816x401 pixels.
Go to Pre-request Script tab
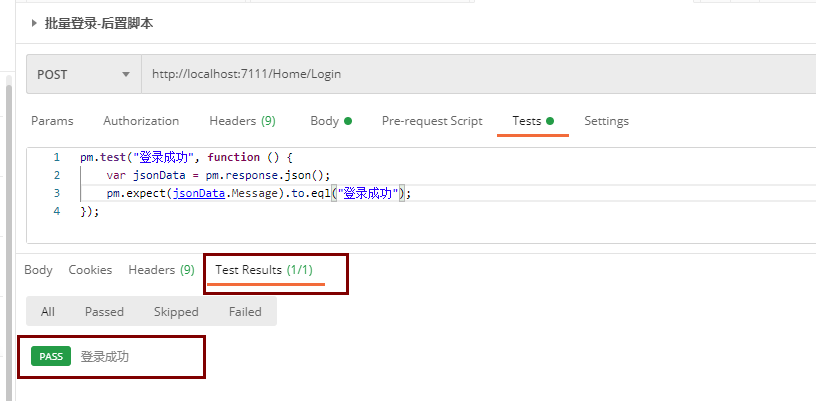(x=432, y=121)
